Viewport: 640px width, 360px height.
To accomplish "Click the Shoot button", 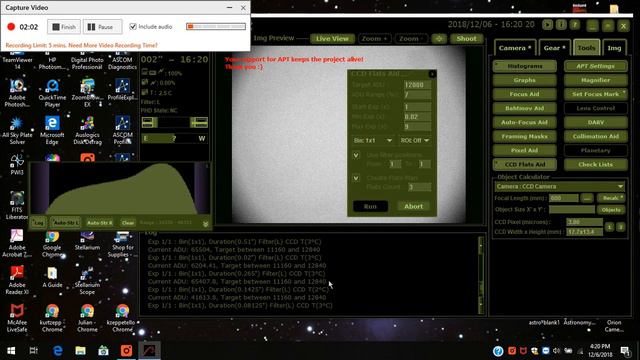I will click(x=467, y=39).
